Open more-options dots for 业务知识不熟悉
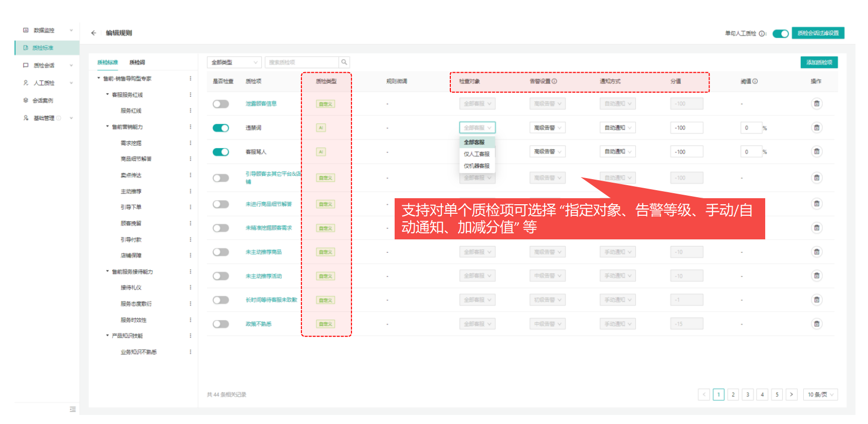868x424 pixels. (191, 352)
